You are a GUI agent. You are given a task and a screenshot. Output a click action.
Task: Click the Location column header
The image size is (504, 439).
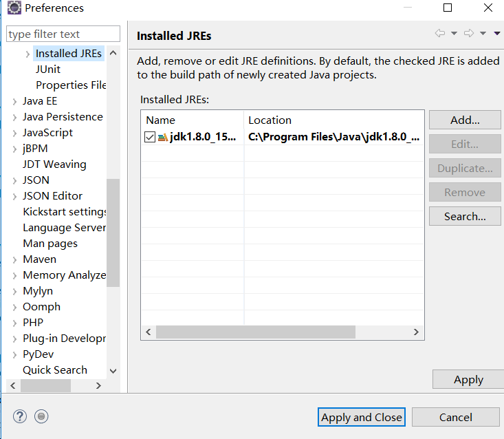click(x=333, y=120)
